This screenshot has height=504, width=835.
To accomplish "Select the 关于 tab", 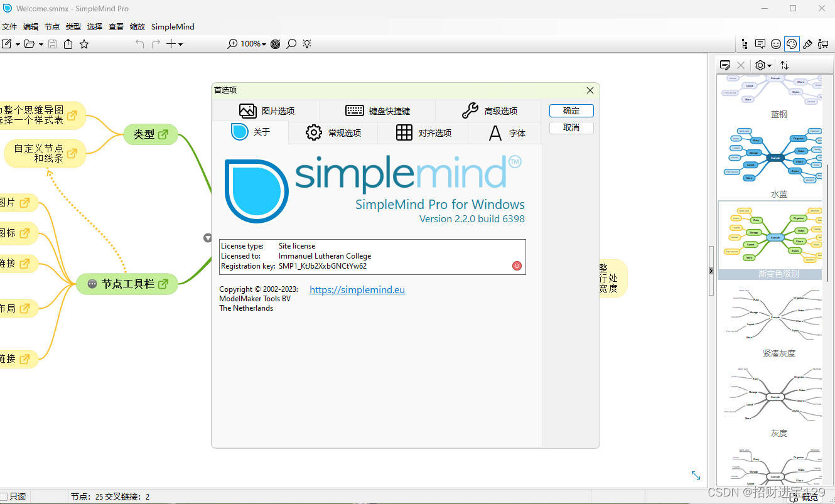I will (251, 132).
